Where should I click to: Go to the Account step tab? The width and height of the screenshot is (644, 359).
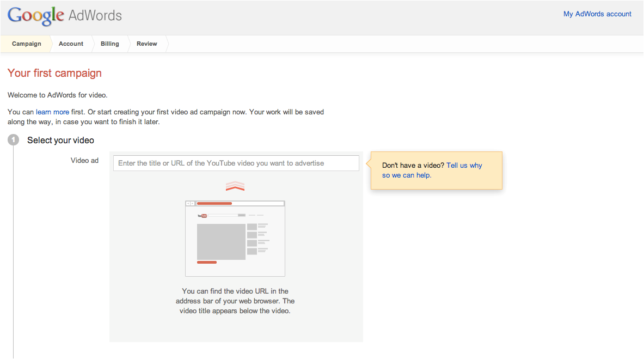pyautogui.click(x=71, y=44)
